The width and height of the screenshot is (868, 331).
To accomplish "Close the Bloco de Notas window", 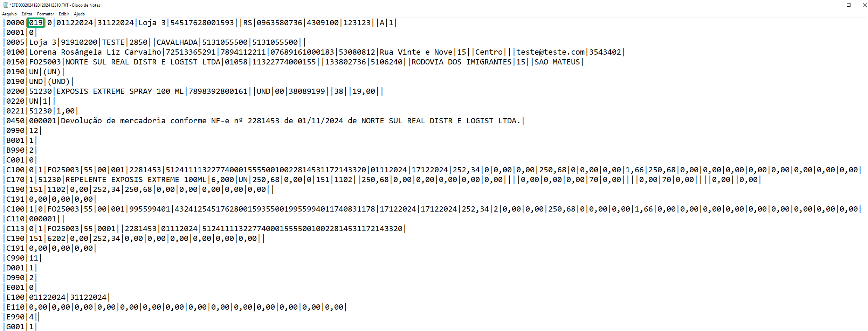I will pyautogui.click(x=864, y=5).
